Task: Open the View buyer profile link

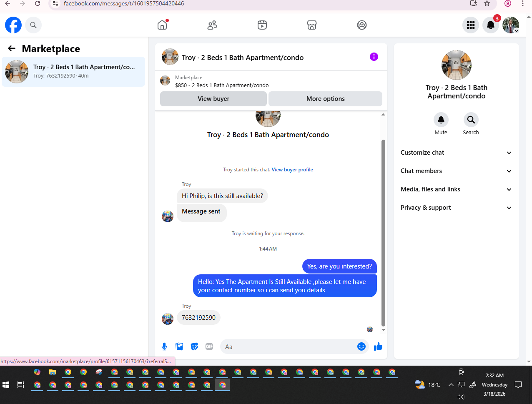Action: tap(292, 170)
